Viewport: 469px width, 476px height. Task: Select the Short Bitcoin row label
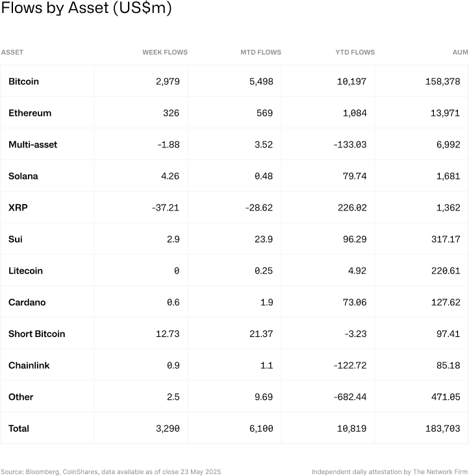click(37, 334)
